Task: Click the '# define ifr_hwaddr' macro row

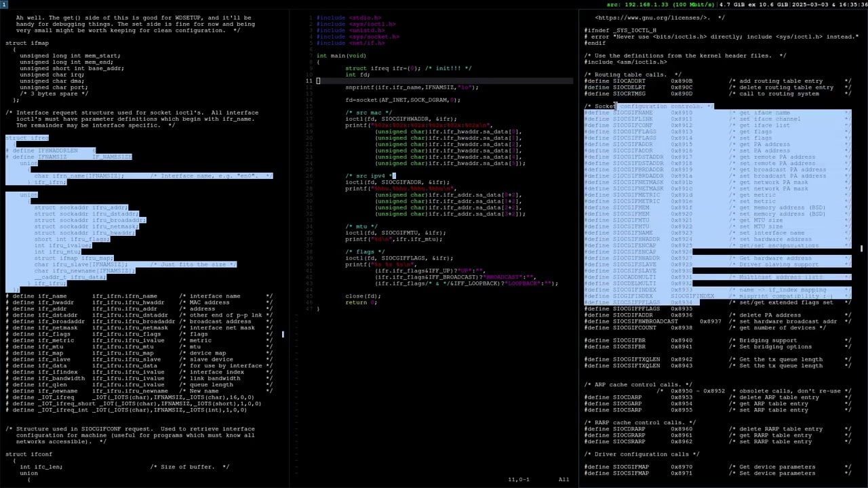Action: click(x=139, y=302)
